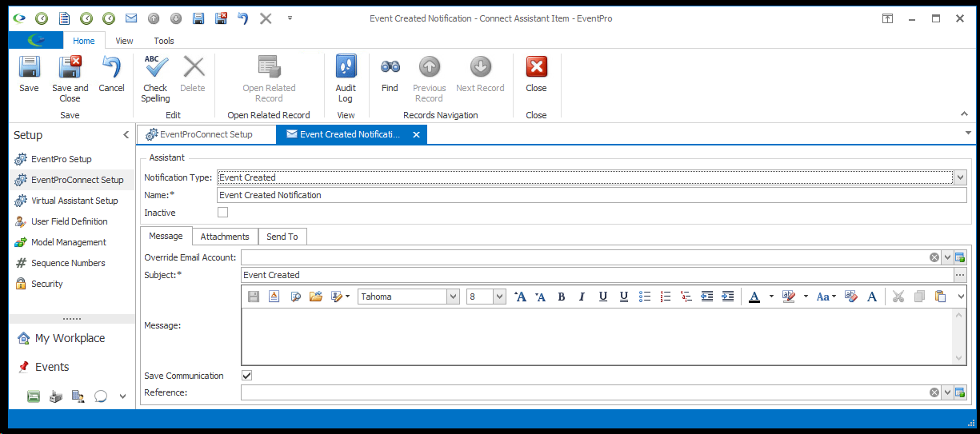Increase paragraph indent

728,297
